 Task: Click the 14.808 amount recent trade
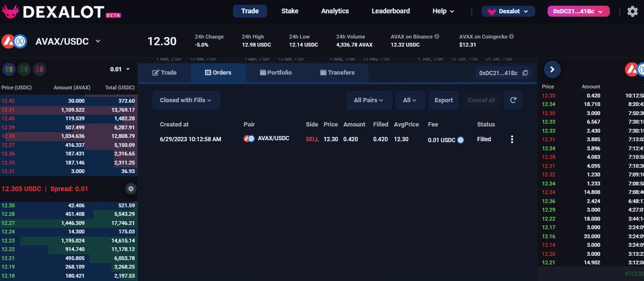point(591,192)
